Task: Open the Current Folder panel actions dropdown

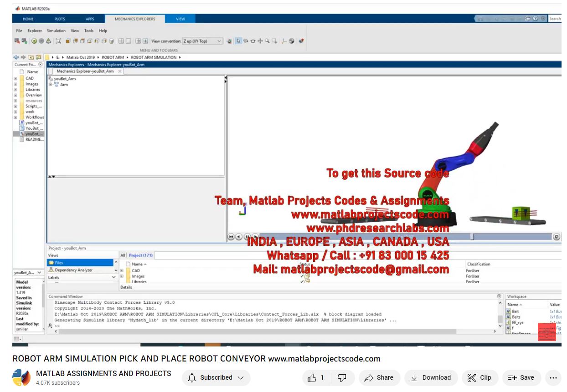Action: [x=41, y=65]
